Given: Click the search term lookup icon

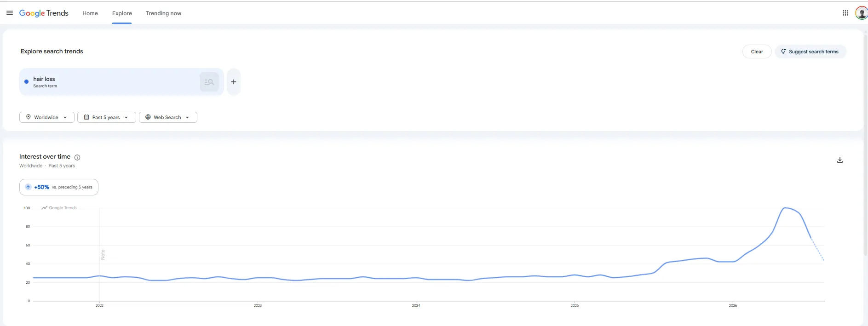Looking at the screenshot, I should point(209,82).
